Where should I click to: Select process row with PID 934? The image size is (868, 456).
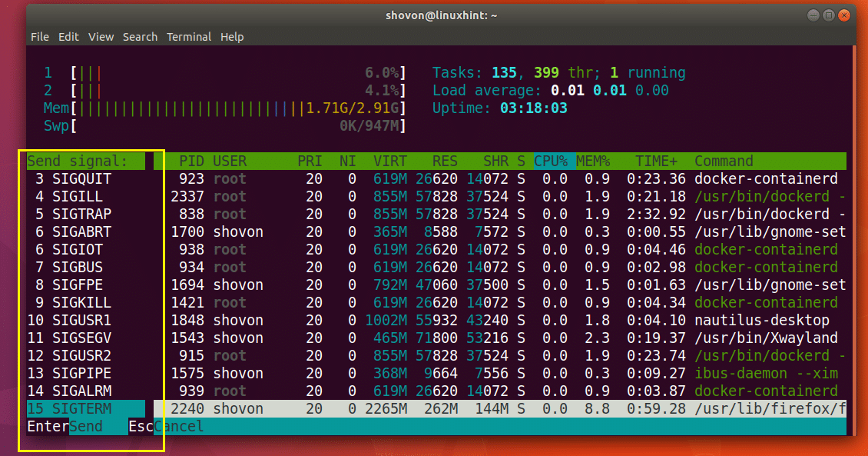pyautogui.click(x=500, y=267)
